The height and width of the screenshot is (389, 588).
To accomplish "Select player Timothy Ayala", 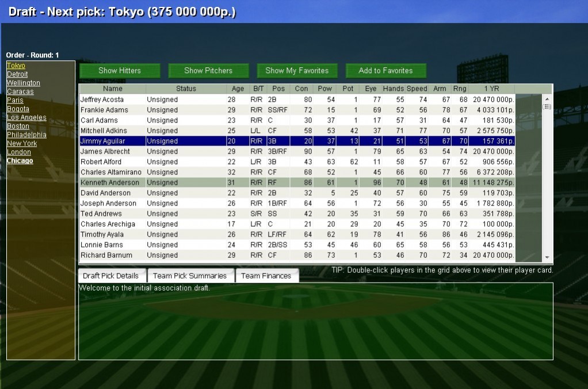I will point(297,234).
